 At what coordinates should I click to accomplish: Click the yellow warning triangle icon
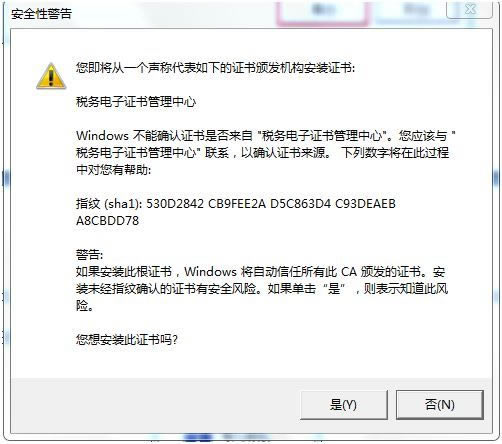(x=51, y=76)
